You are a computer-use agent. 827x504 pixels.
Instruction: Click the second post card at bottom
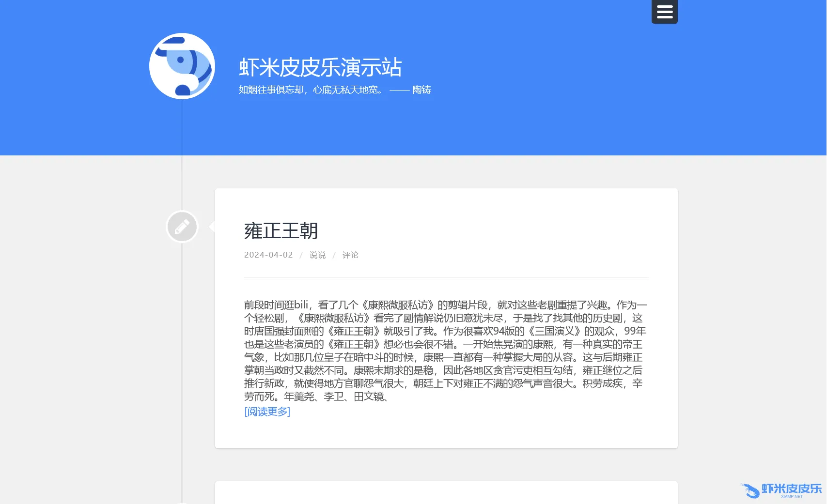(446, 493)
